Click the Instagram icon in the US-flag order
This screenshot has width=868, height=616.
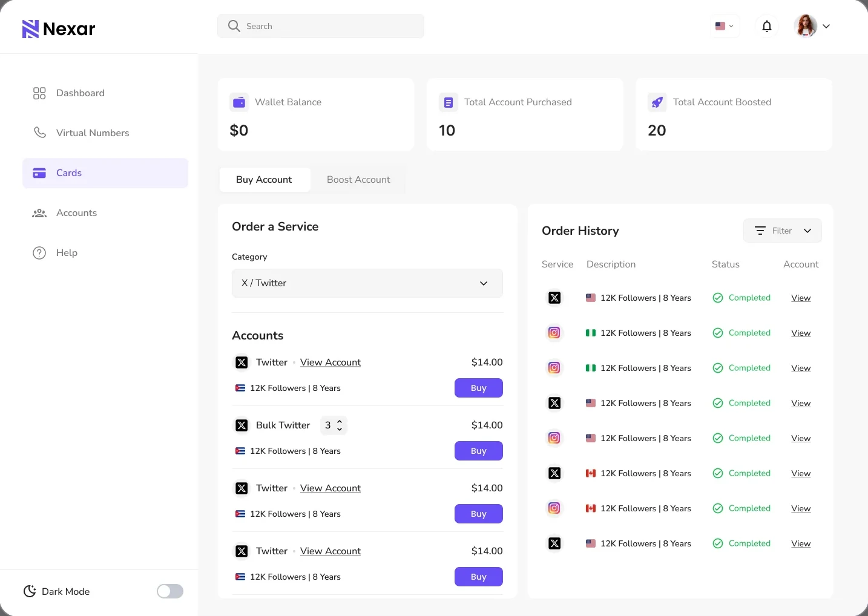(554, 438)
